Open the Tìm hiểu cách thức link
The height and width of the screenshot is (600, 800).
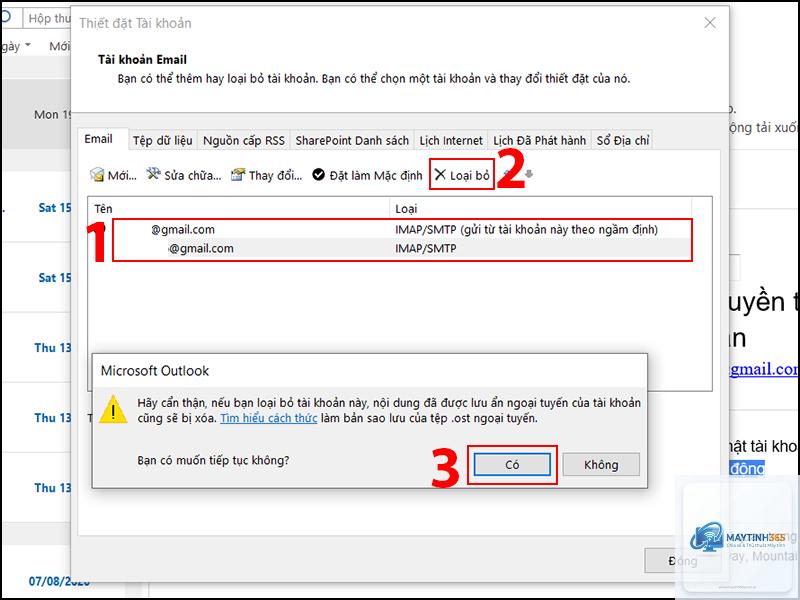(269, 418)
